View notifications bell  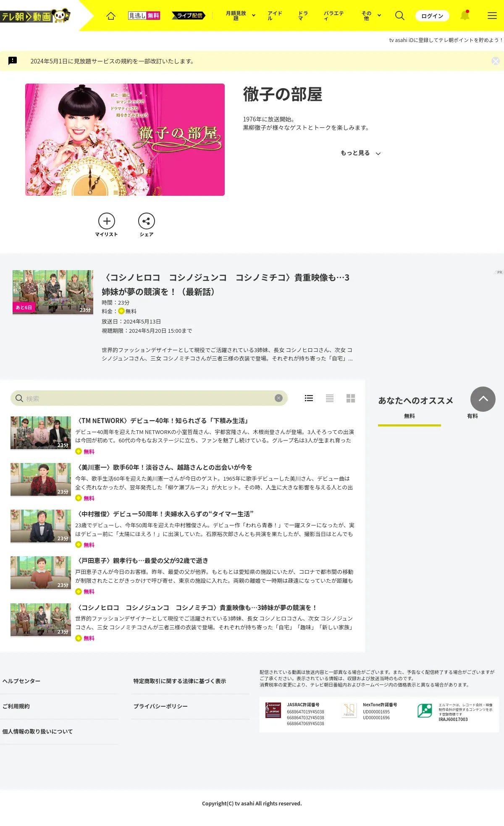(465, 16)
